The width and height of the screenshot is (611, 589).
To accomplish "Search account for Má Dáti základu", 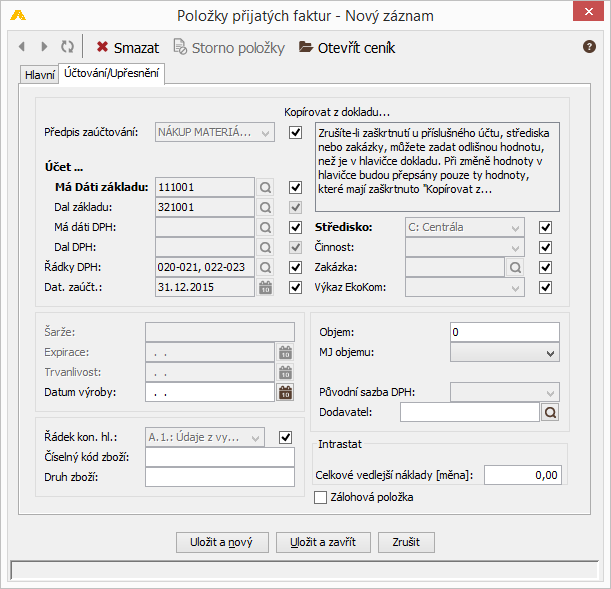I will (265, 187).
